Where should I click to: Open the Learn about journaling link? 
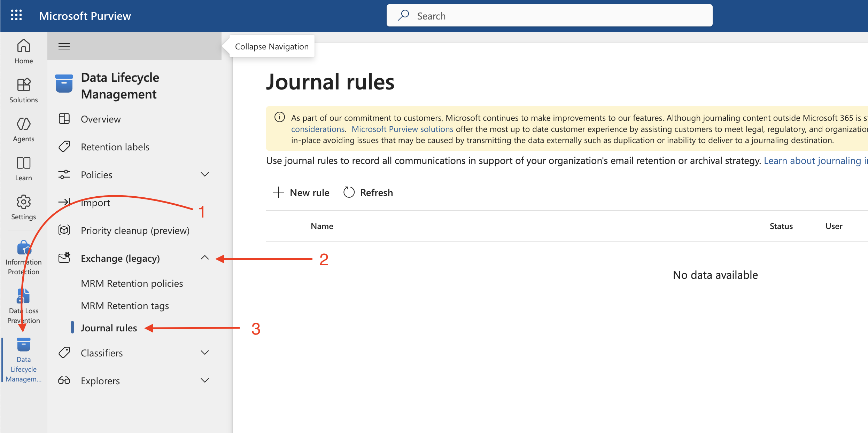pos(816,160)
